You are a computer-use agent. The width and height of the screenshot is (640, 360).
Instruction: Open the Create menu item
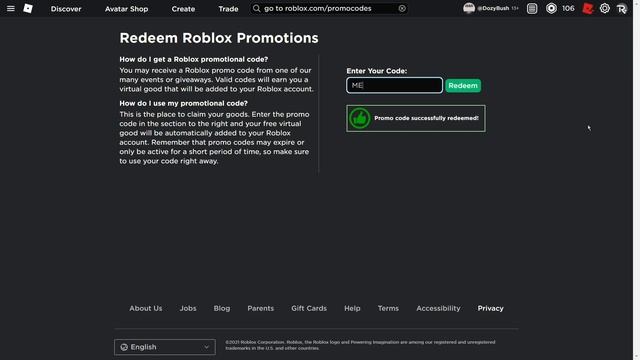[x=183, y=9]
